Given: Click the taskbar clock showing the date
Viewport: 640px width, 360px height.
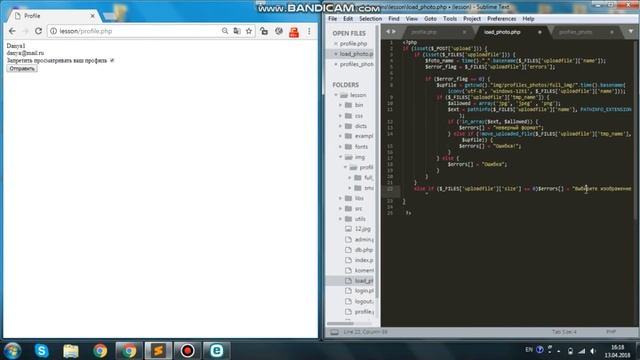Looking at the screenshot, I should tap(618, 351).
